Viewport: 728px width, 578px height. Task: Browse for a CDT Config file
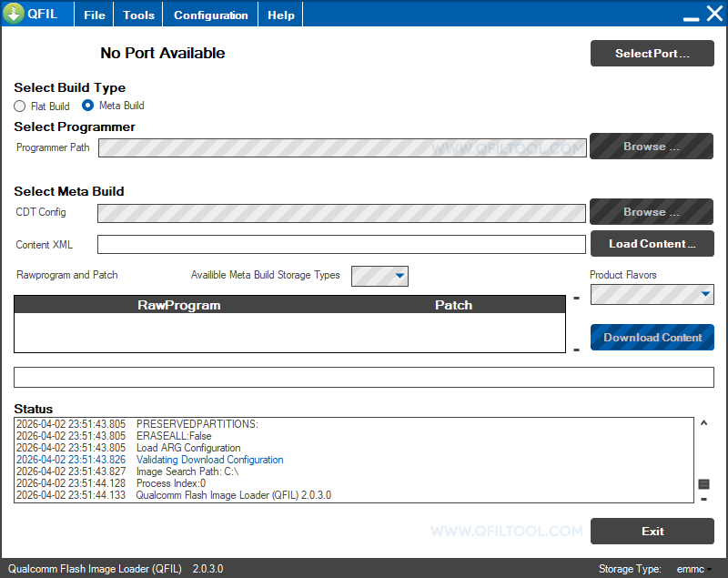click(x=652, y=211)
